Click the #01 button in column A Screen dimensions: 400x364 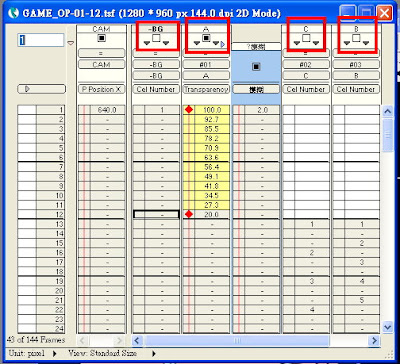click(x=206, y=64)
